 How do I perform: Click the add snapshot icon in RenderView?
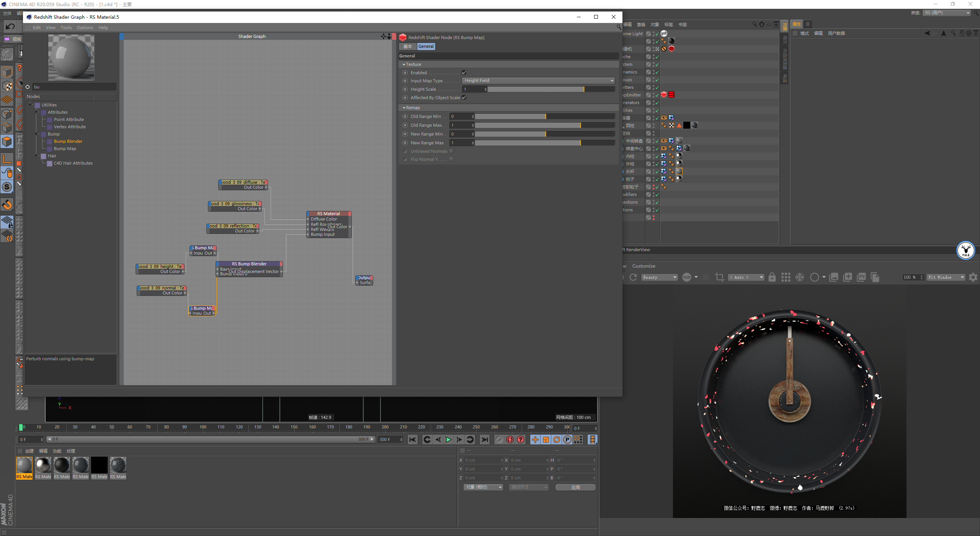pos(848,277)
